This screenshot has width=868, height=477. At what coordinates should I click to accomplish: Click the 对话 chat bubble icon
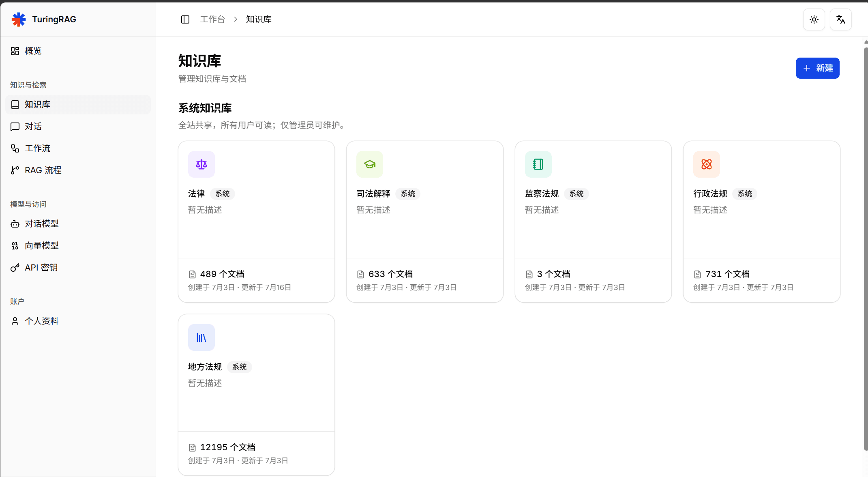tap(15, 127)
